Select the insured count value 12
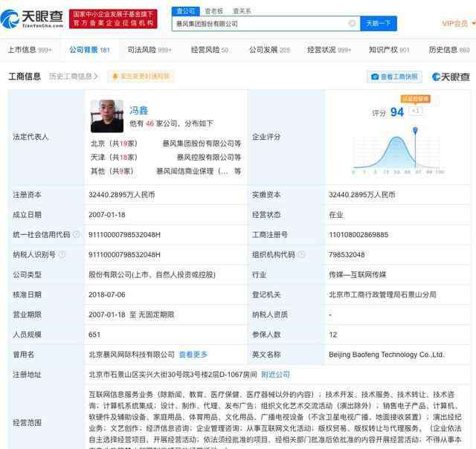 [x=332, y=335]
